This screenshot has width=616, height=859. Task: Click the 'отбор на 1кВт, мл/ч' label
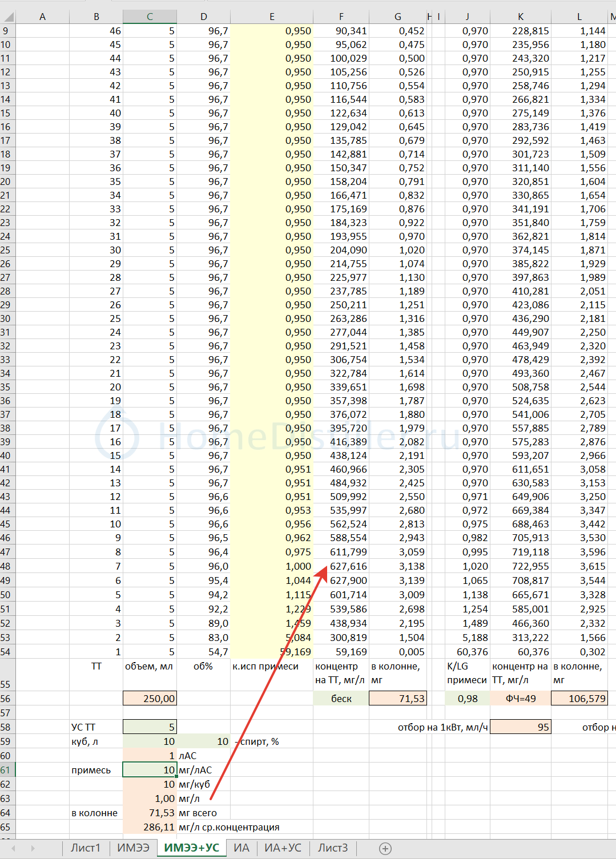tap(442, 727)
